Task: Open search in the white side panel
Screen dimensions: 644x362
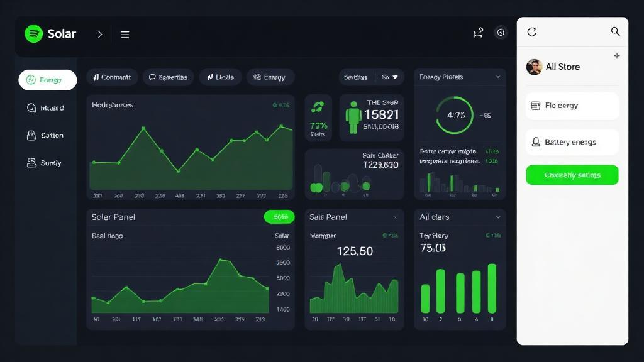Action: [x=615, y=31]
